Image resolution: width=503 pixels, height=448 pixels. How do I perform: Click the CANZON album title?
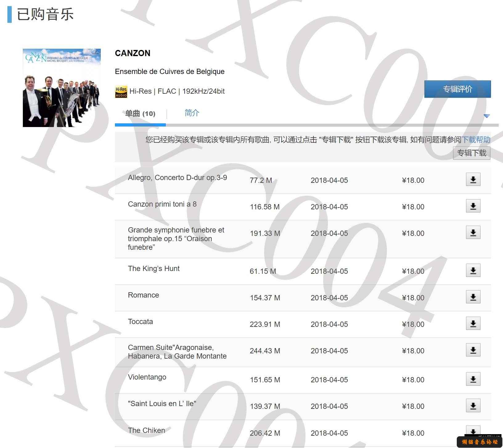click(133, 53)
